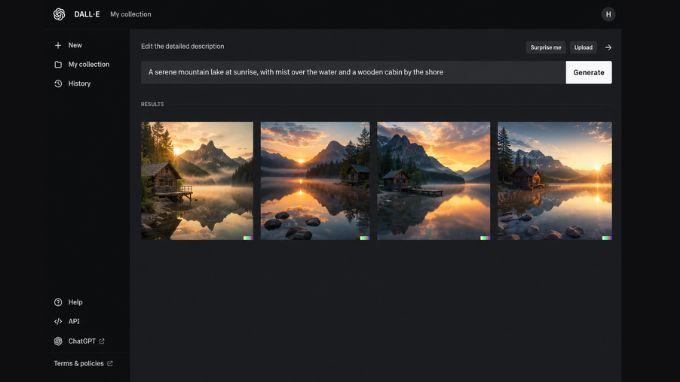
Task: Click the Surprise me button
Action: pyautogui.click(x=546, y=48)
